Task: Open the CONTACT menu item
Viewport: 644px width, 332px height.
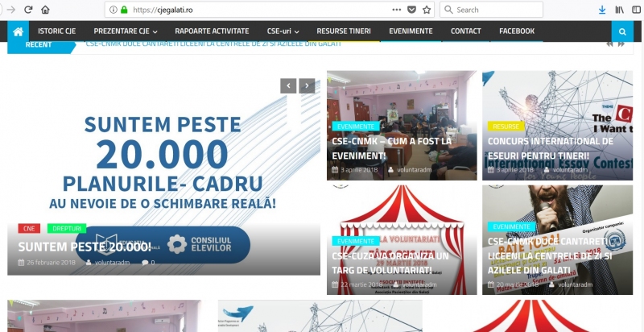Action: click(466, 31)
